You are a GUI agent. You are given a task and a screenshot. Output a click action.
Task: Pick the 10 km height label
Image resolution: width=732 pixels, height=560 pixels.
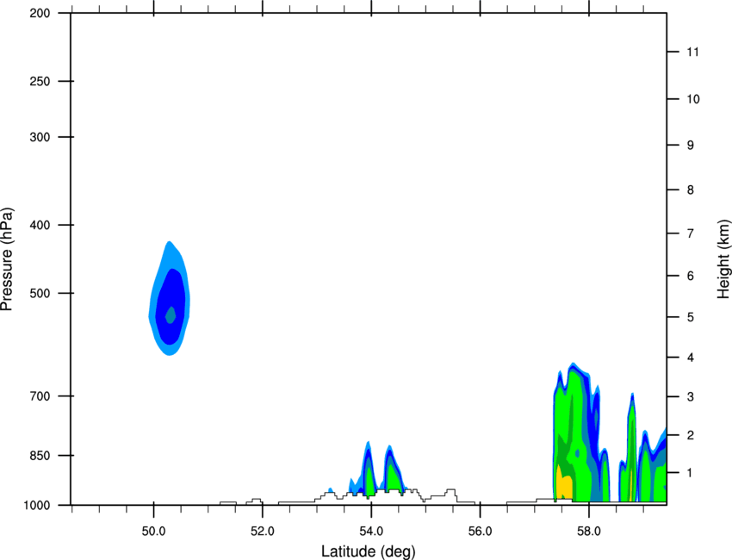pyautogui.click(x=693, y=99)
